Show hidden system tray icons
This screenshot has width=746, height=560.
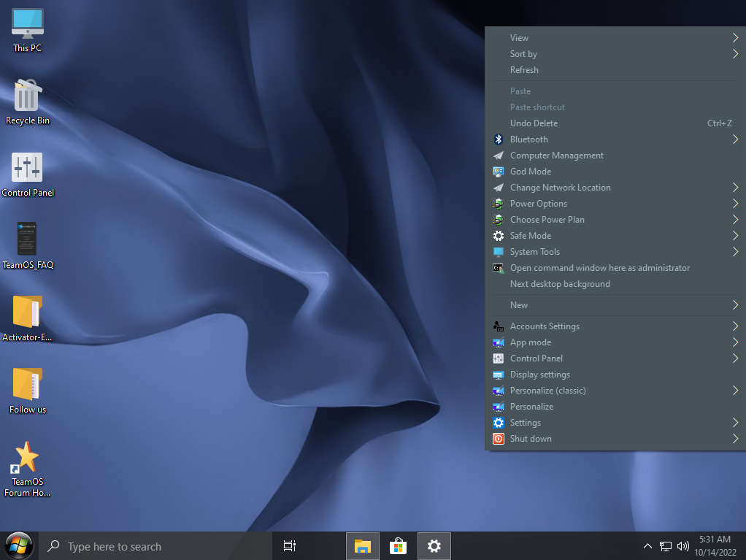[x=647, y=546]
